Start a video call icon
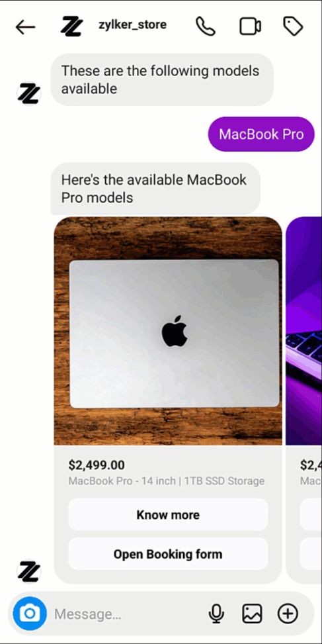Viewport: 322px width, 644px height. (x=250, y=26)
